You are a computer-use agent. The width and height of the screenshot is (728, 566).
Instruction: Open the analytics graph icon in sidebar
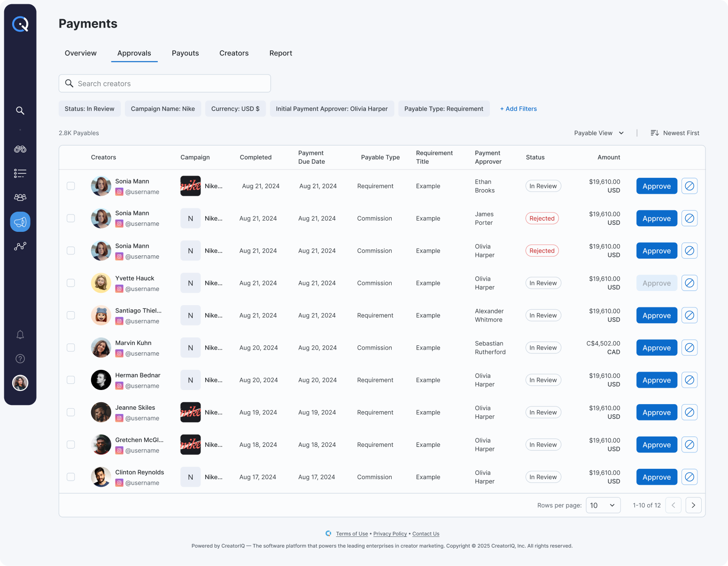pos(20,246)
